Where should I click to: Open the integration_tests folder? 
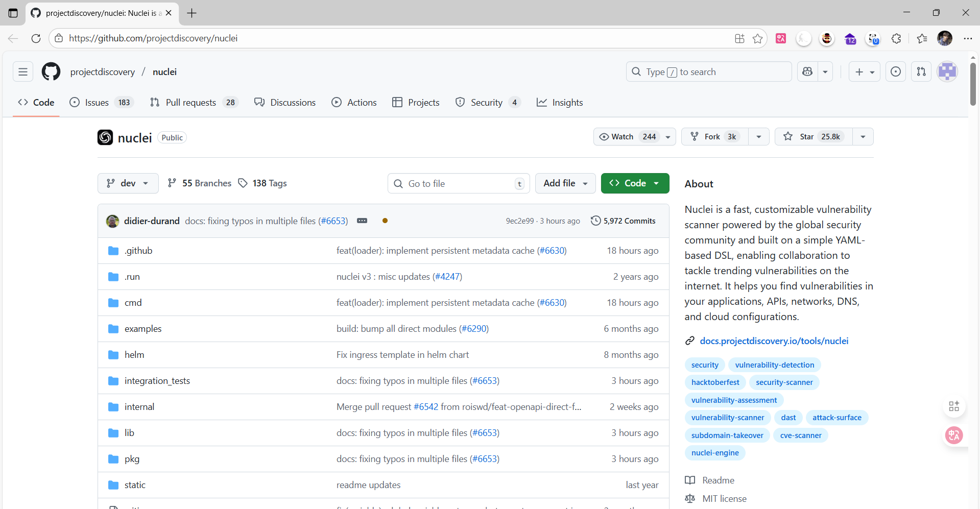pyautogui.click(x=157, y=381)
